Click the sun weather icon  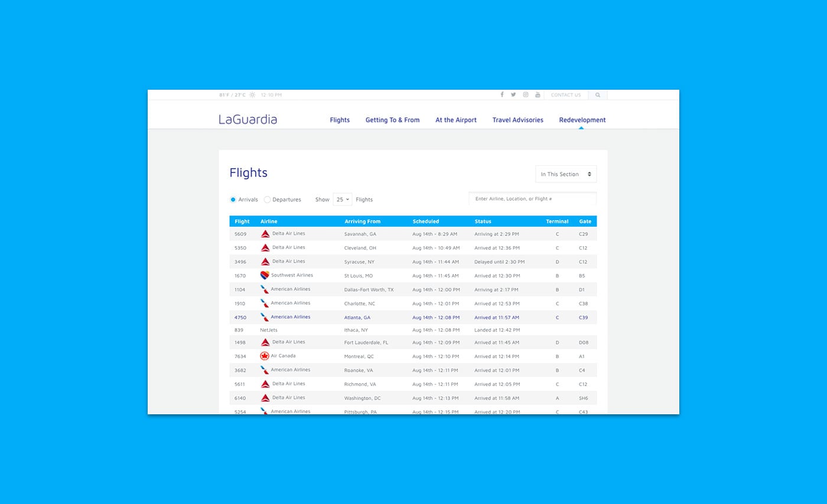(x=252, y=94)
